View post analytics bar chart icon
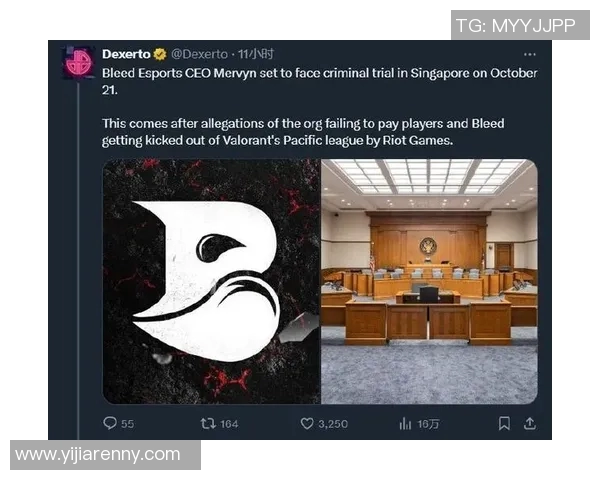The height and width of the screenshot is (480, 600). click(x=405, y=423)
